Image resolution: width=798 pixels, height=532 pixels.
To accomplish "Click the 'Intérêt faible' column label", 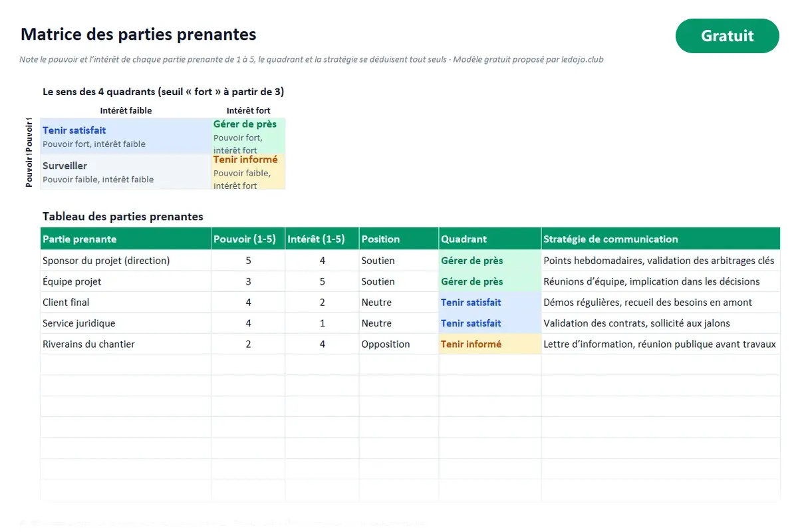I will point(126,110).
